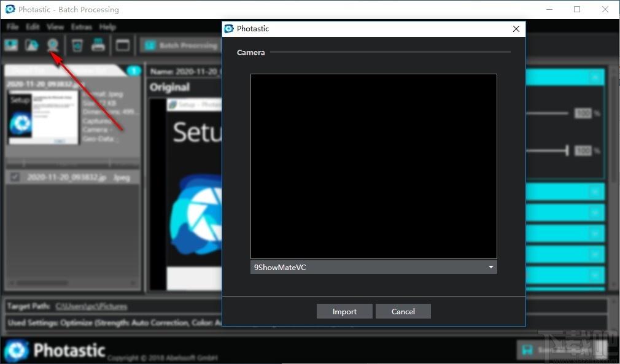The image size is (620, 364).
Task: Click the "Camera" heading inside the dialog
Action: point(250,52)
